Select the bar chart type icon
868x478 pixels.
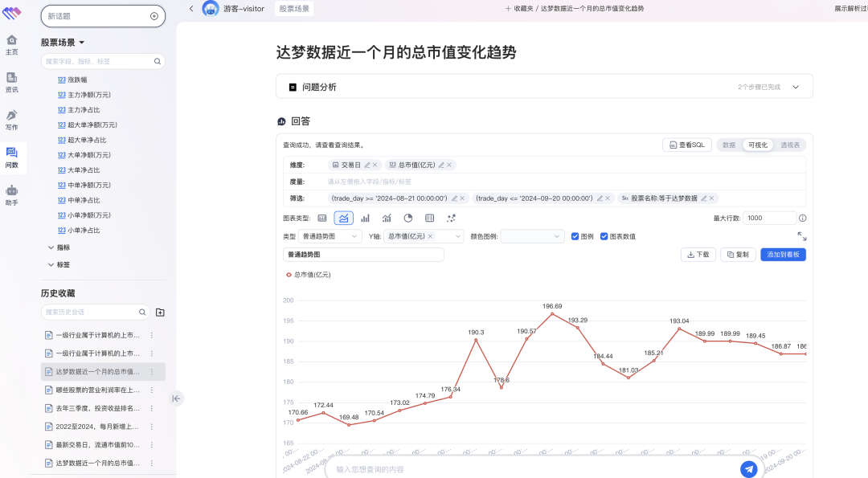pyautogui.click(x=366, y=218)
